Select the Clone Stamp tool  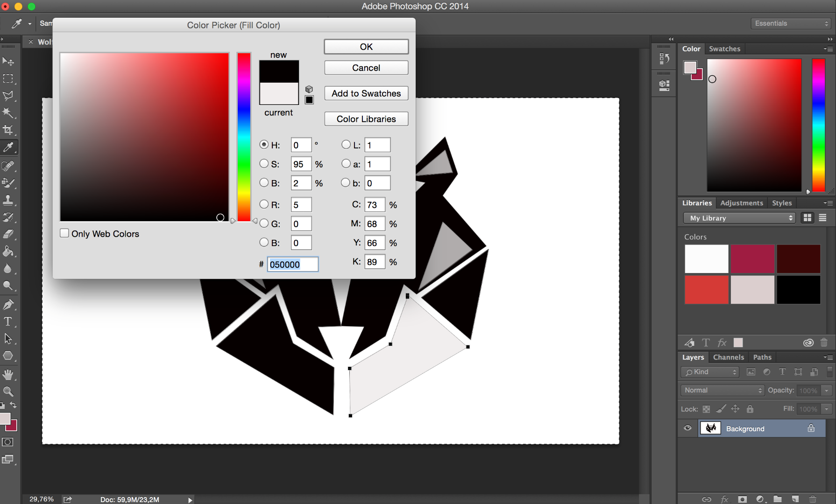[8, 200]
